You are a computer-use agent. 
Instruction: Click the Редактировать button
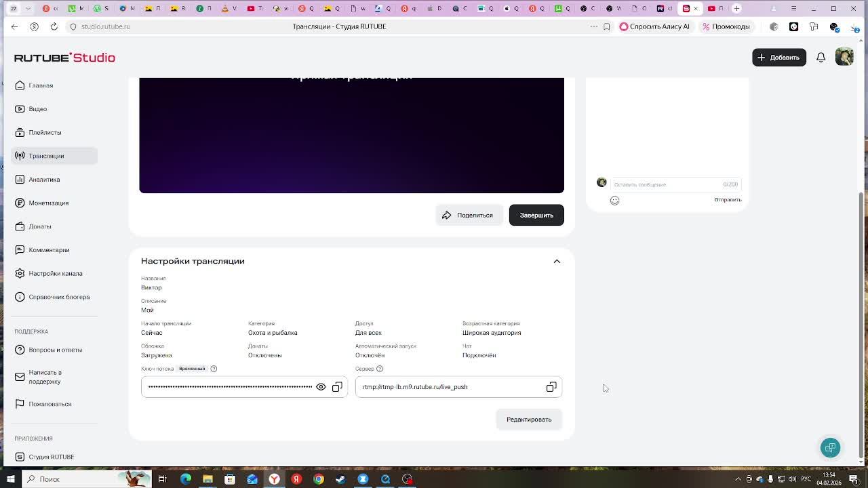tap(529, 420)
